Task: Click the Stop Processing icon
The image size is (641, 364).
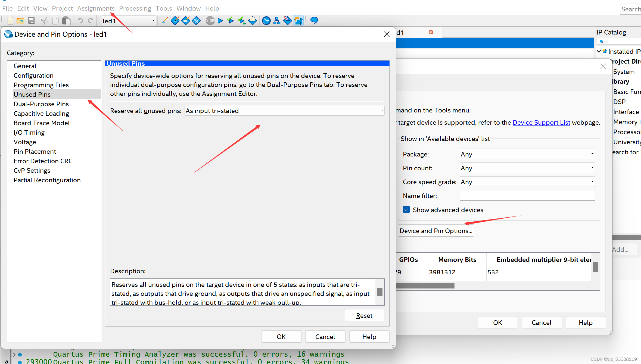Action: click(210, 21)
